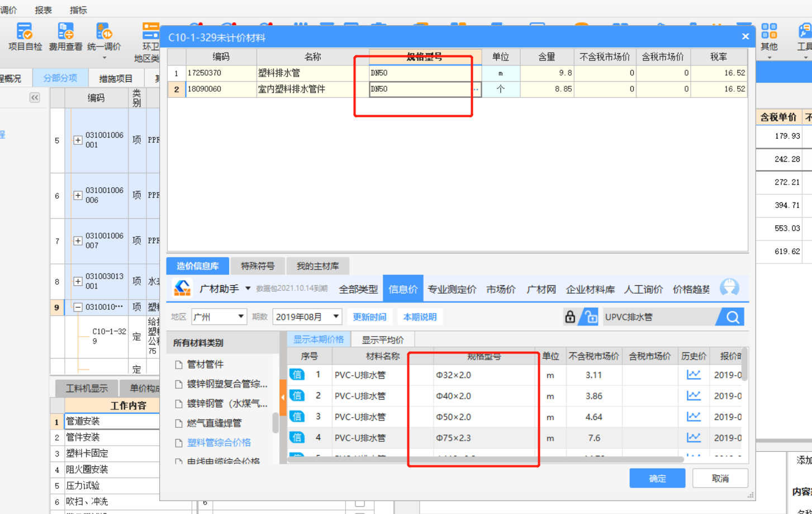
Task: Click the UPVC排水管 search field
Action: tap(659, 317)
